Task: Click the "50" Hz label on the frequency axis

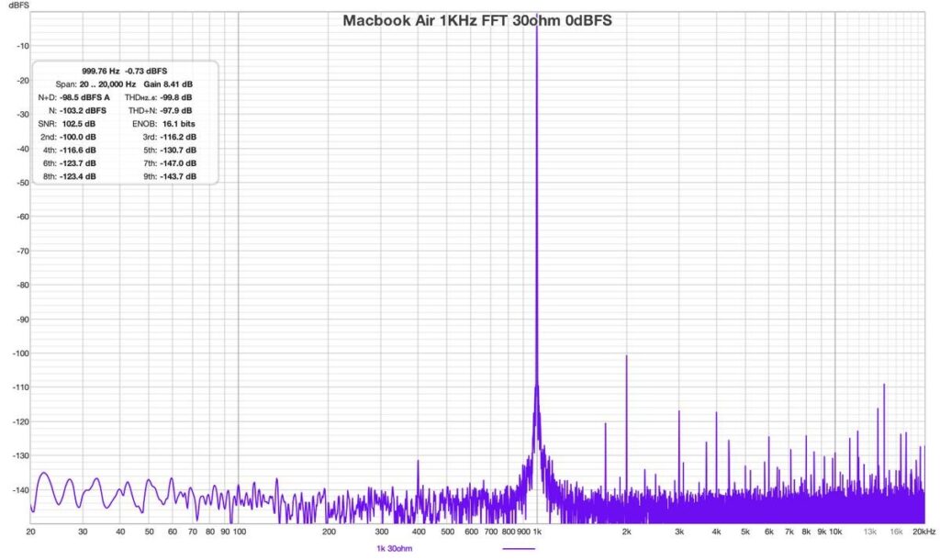Action: tap(150, 532)
